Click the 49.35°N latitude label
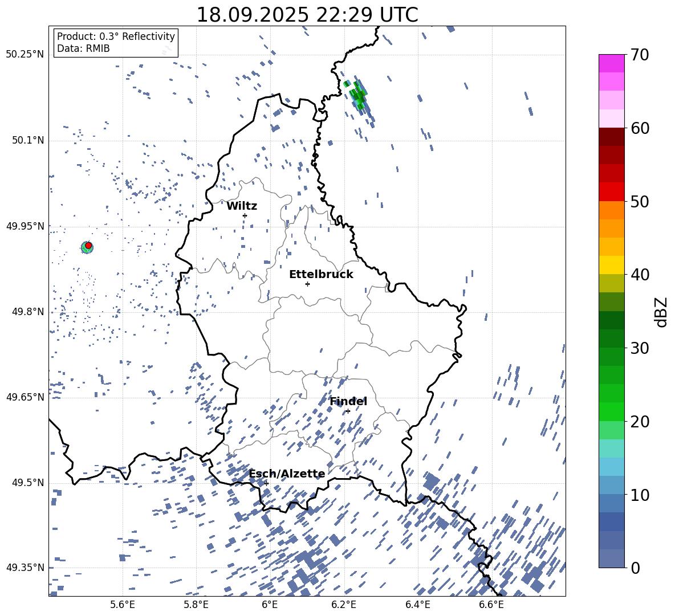Screen dimensions: 675x616 [x=25, y=568]
